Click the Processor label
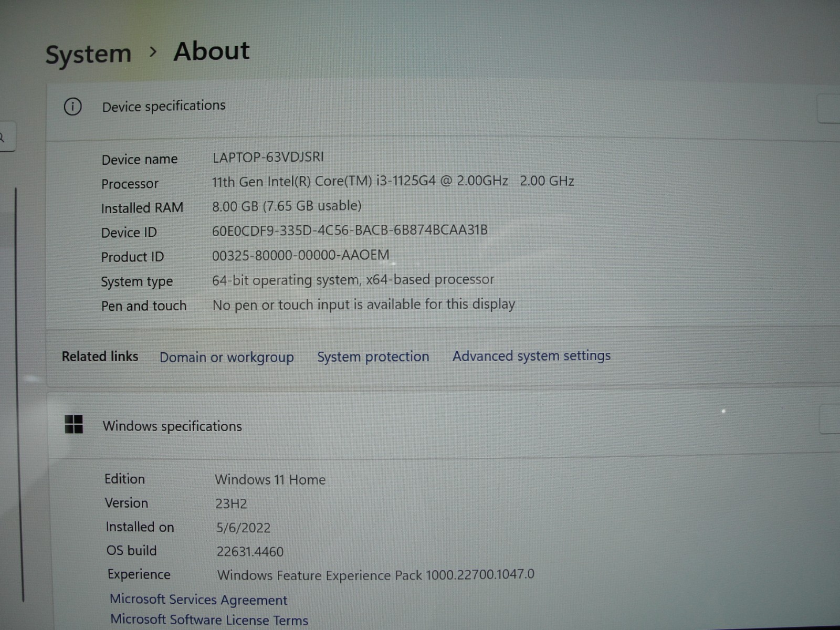 (x=130, y=184)
